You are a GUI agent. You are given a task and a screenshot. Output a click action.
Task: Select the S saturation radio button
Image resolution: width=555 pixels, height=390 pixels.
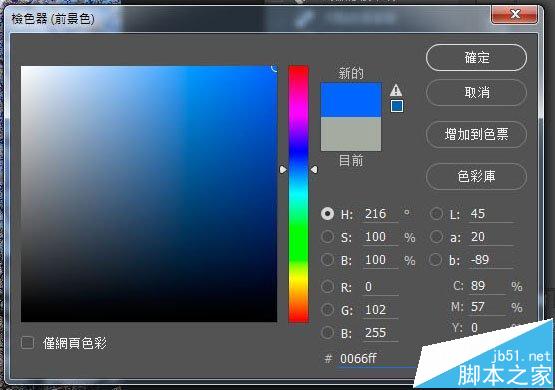[x=327, y=237]
